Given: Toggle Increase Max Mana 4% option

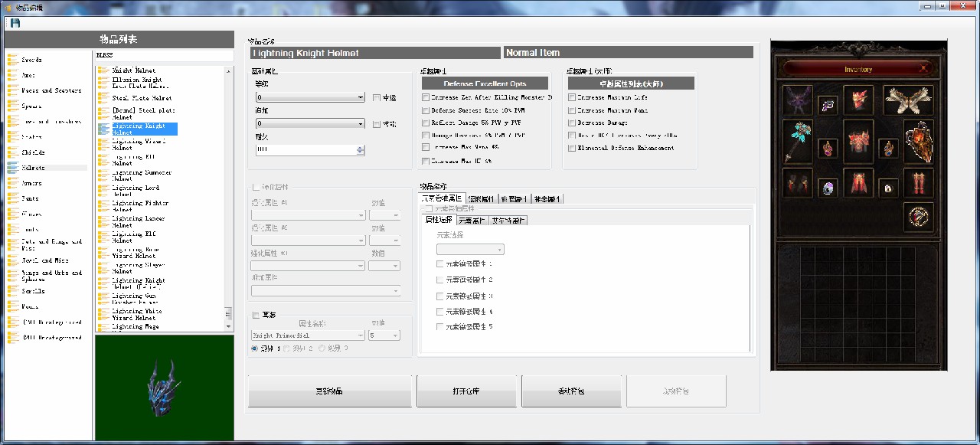Looking at the screenshot, I should pyautogui.click(x=426, y=148).
